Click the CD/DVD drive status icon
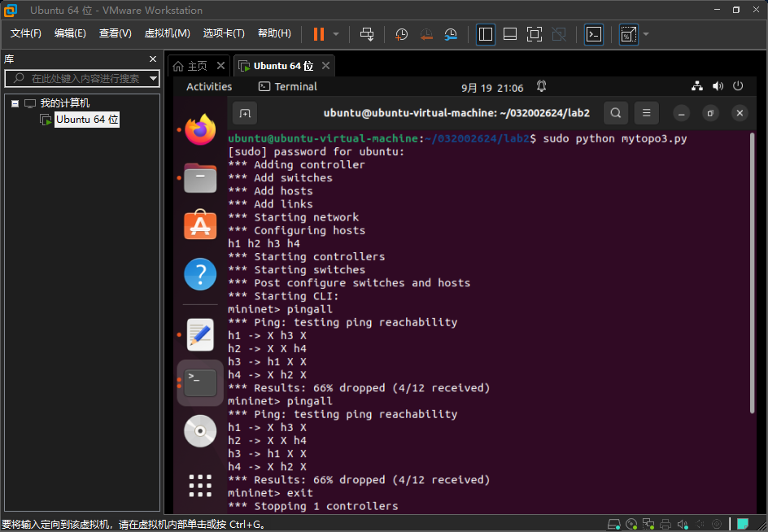This screenshot has height=532, width=768. (631, 524)
